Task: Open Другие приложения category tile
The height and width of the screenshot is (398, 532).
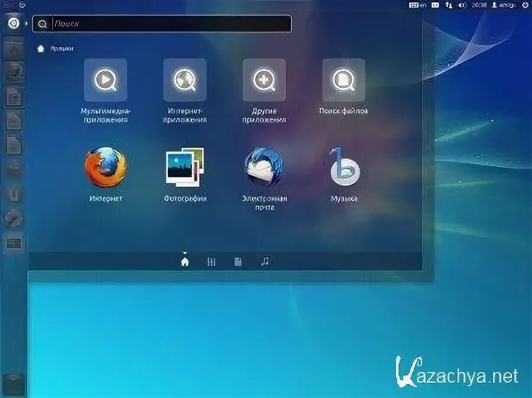Action: pos(264,91)
